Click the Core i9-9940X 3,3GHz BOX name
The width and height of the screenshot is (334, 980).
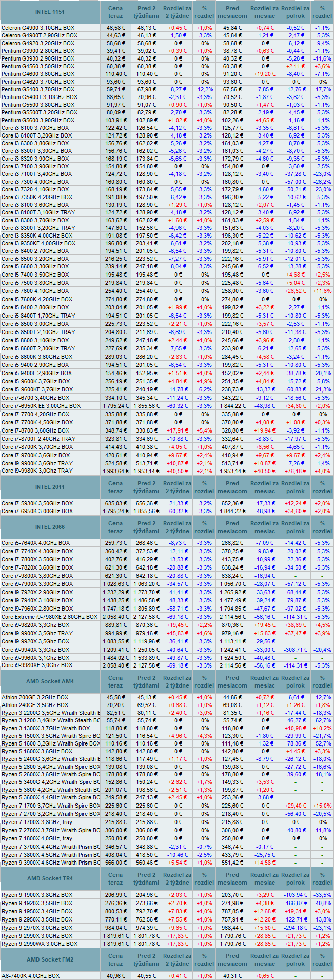click(35, 650)
